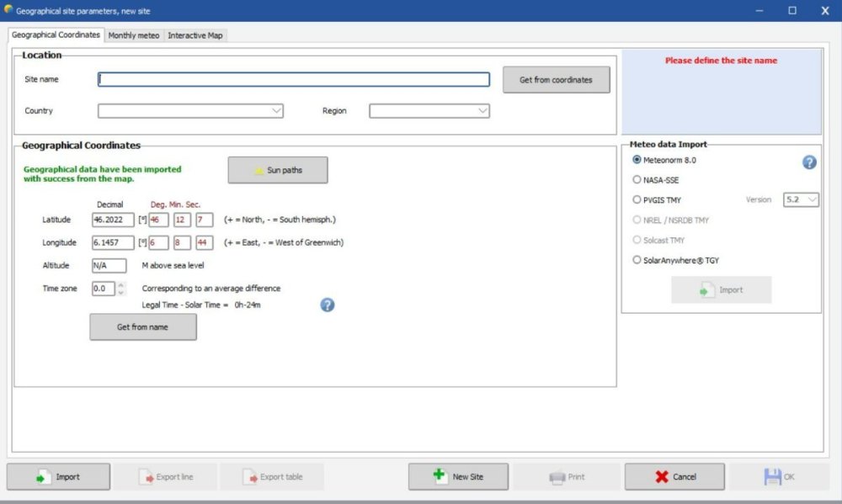Maximize the Geographical site parameters window

click(x=792, y=11)
